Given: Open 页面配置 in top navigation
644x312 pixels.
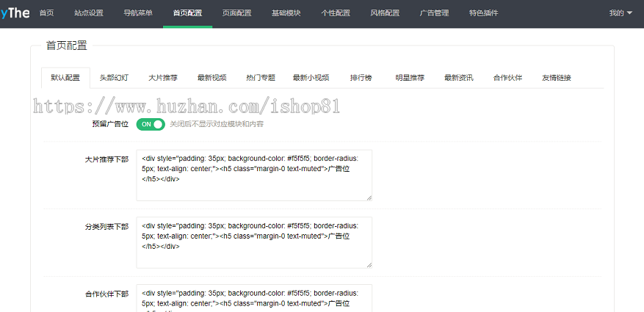Looking at the screenshot, I should [x=236, y=13].
